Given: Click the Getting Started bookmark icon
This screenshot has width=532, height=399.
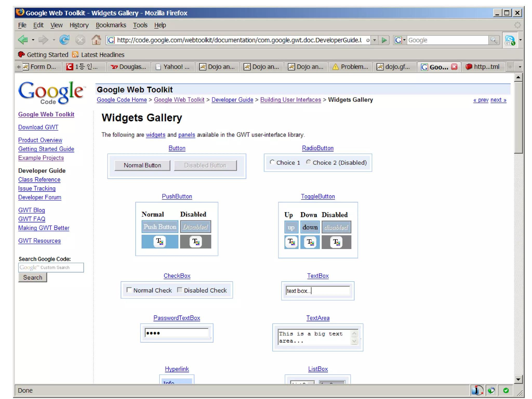Looking at the screenshot, I should click(x=21, y=55).
